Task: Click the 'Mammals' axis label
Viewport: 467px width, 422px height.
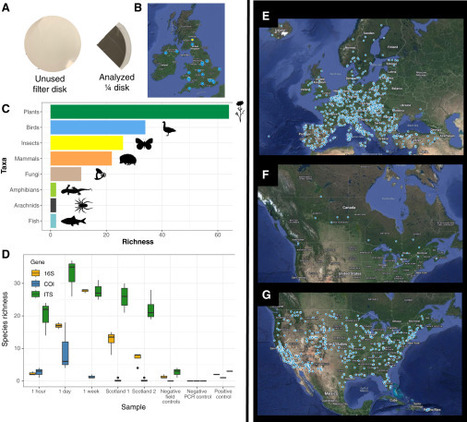Action: click(27, 159)
